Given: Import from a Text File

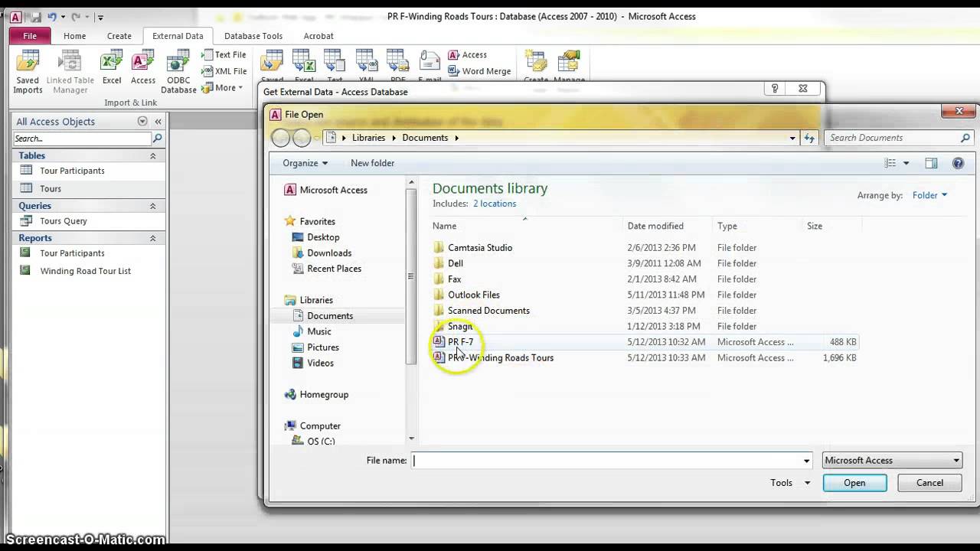Looking at the screenshot, I should pos(224,55).
